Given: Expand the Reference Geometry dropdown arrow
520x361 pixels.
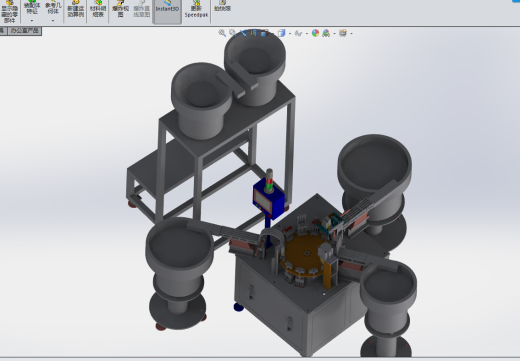Looking at the screenshot, I should 53,21.
